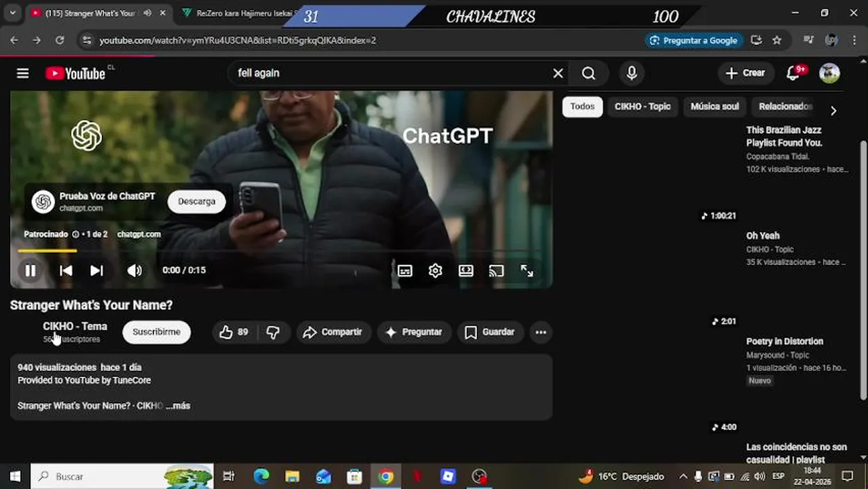Select the Relacionados chip
This screenshot has width=868, height=489.
[785, 107]
